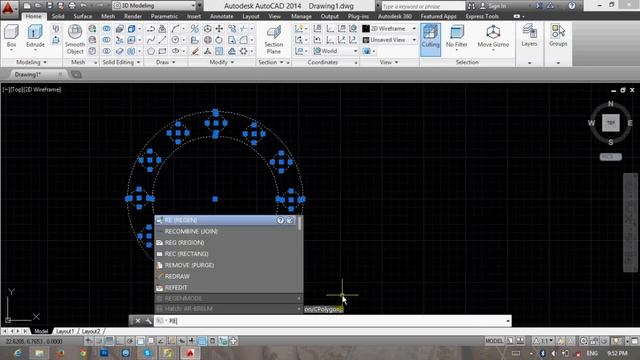This screenshot has width=640, height=360.
Task: Open the Annotate ribbon tab
Action: click(x=222, y=16)
